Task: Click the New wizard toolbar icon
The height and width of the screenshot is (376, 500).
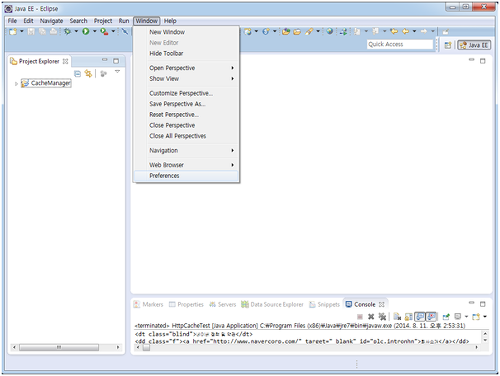Action: click(13, 32)
